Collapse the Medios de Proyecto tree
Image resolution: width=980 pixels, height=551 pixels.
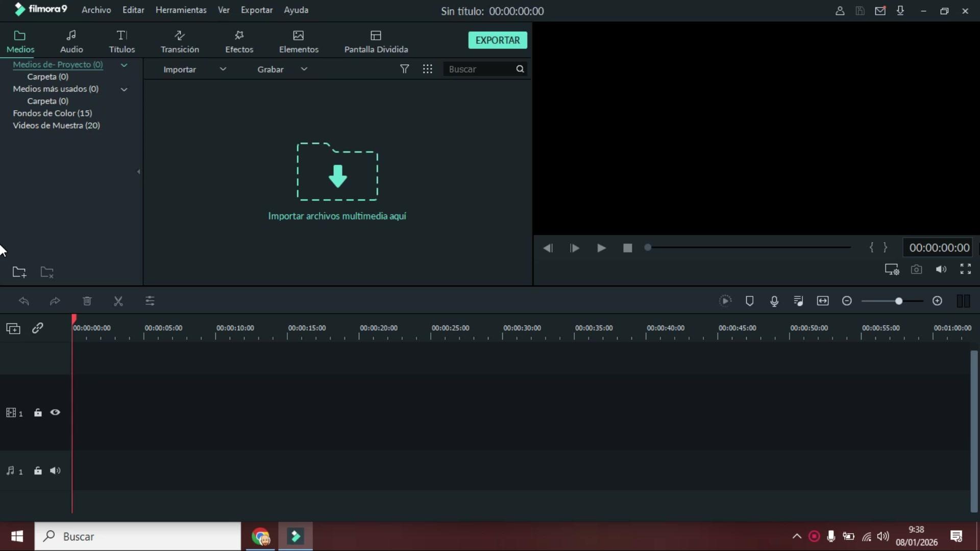point(124,65)
